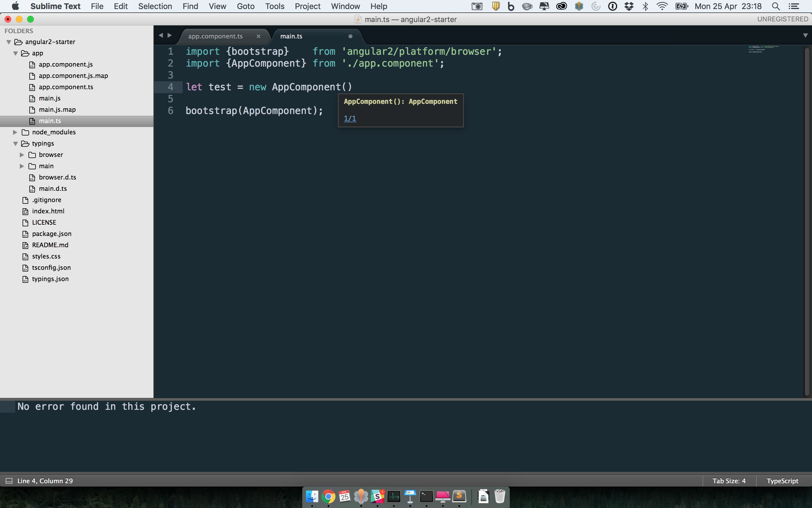Open Terminal from the dock

point(426,496)
